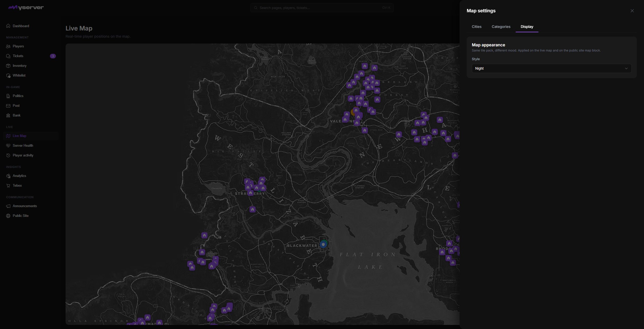644x329 pixels.
Task: Click the Map appearance heading text
Action: (488, 45)
